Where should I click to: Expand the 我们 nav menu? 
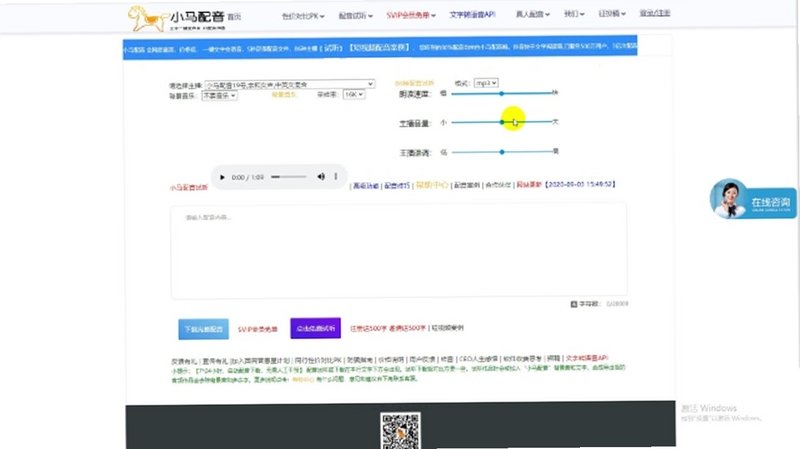574,14
